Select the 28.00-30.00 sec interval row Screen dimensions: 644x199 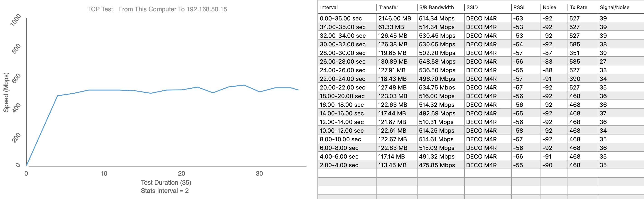(x=342, y=53)
